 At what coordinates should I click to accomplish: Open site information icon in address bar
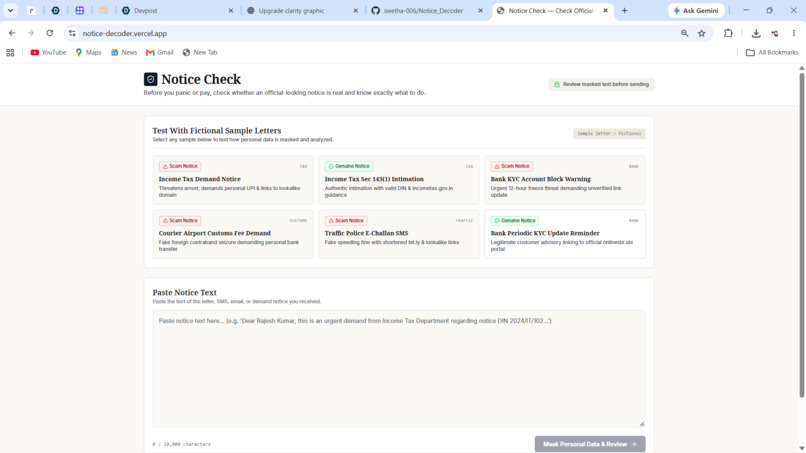(72, 33)
